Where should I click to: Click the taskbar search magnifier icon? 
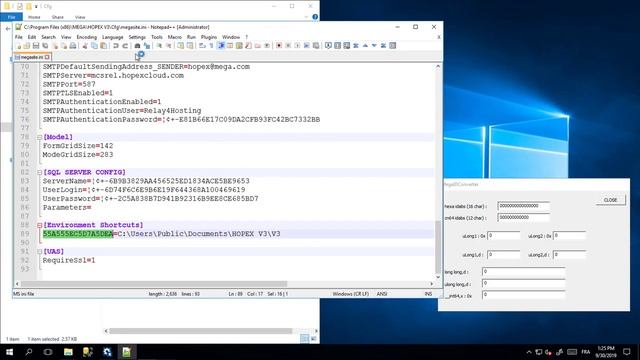tap(29, 352)
